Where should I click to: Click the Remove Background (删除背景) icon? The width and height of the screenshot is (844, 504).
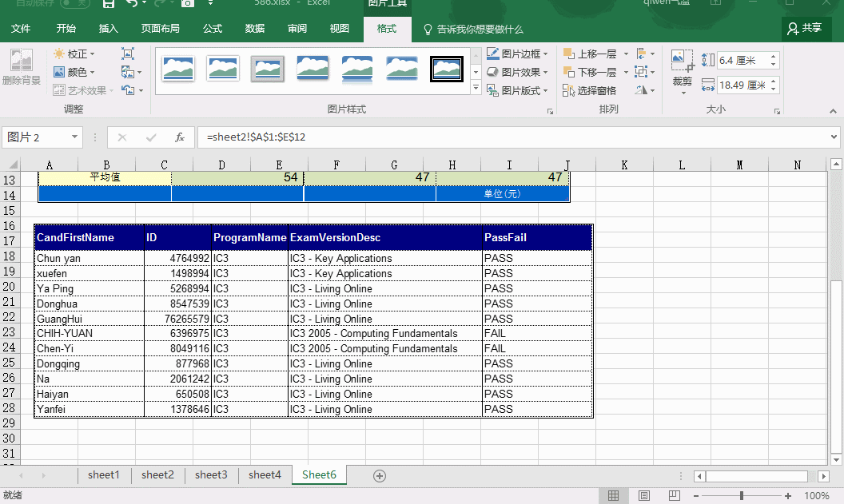[x=22, y=62]
